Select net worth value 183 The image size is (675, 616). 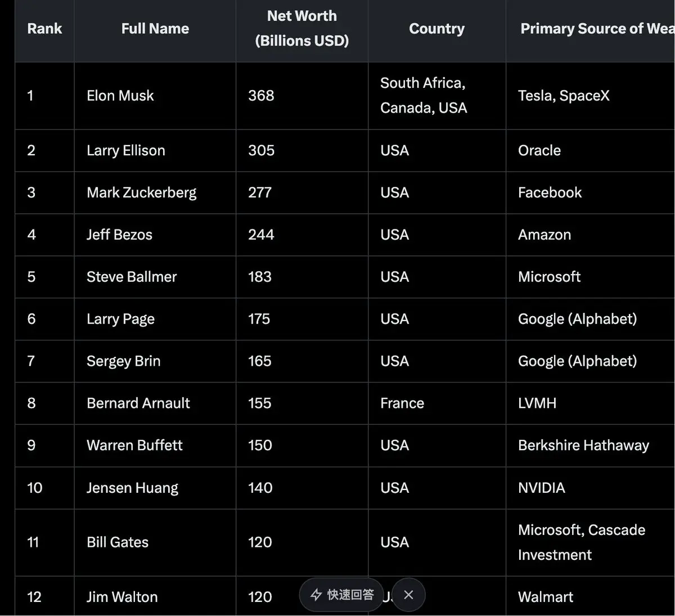pyautogui.click(x=260, y=277)
